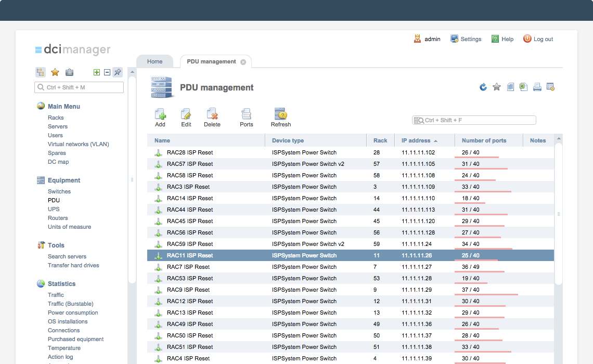The height and width of the screenshot is (364, 593).
Task: Close the PDU management tab
Action: [x=243, y=62]
